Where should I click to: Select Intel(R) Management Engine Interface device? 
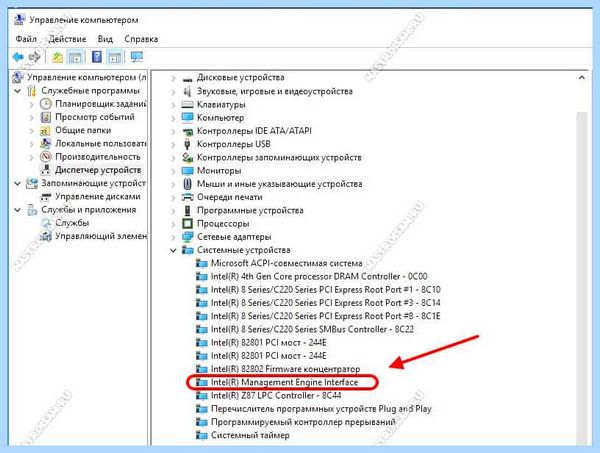pyautogui.click(x=284, y=382)
